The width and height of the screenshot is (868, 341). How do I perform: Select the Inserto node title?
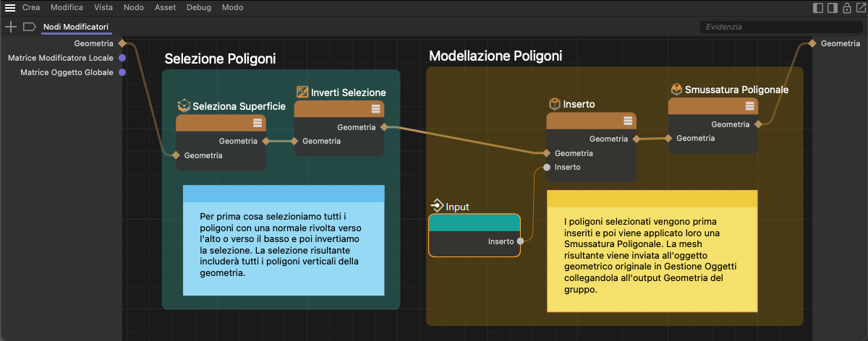click(x=579, y=104)
